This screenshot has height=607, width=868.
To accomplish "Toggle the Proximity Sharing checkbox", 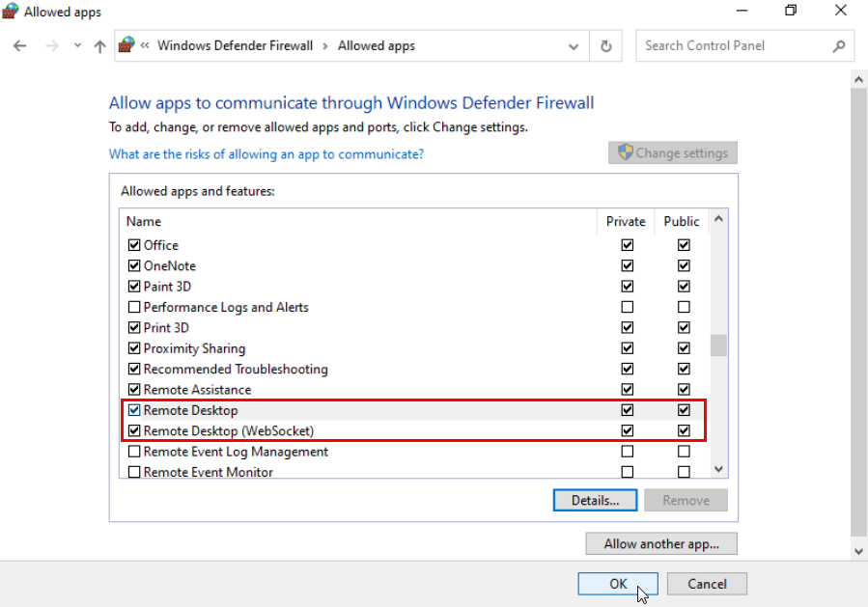I will (x=134, y=348).
